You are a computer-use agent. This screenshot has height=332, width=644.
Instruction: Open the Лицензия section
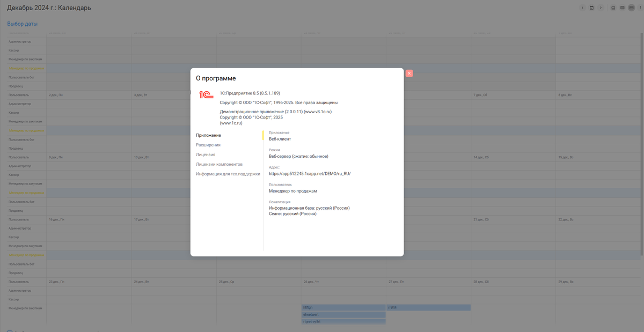click(206, 154)
